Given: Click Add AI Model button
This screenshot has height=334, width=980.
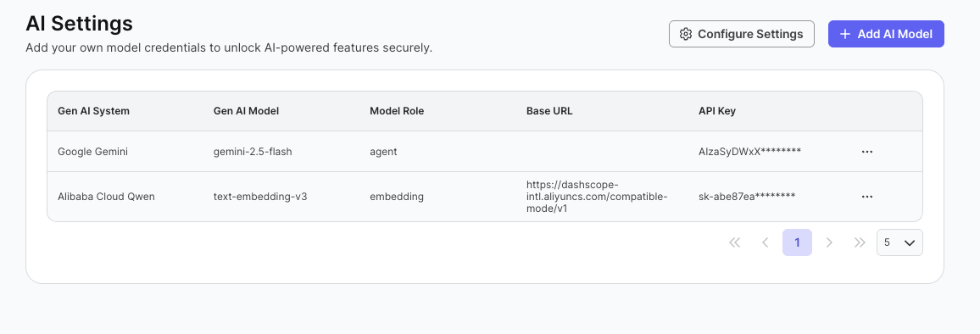Looking at the screenshot, I should pos(886,34).
